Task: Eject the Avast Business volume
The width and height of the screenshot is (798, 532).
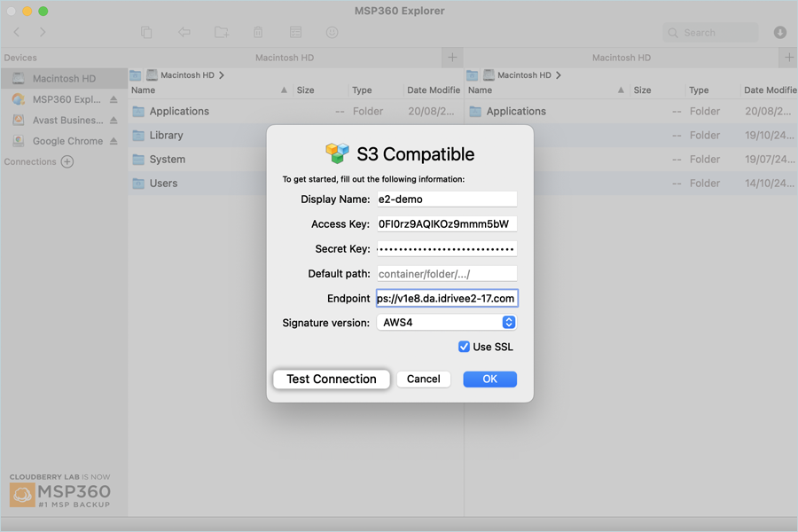Action: (113, 121)
